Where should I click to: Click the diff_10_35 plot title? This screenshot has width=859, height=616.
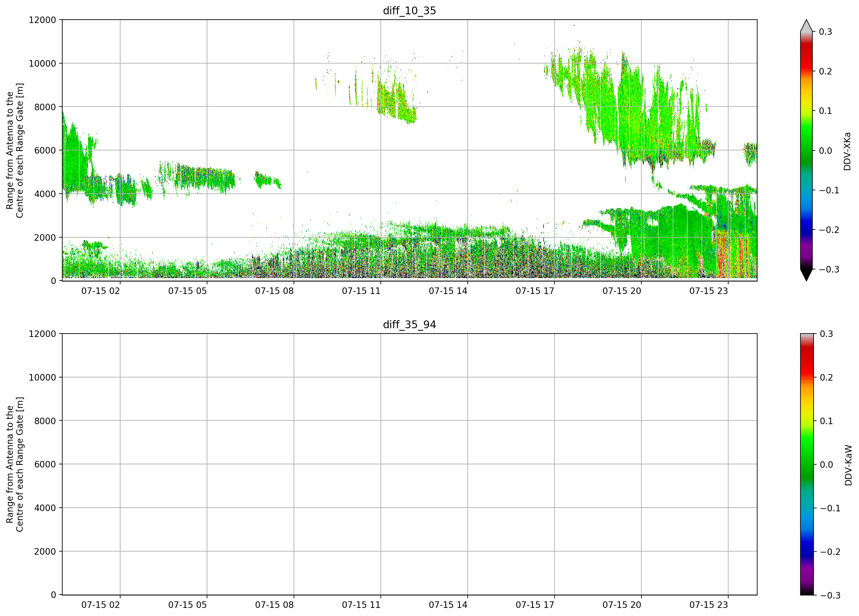point(409,11)
